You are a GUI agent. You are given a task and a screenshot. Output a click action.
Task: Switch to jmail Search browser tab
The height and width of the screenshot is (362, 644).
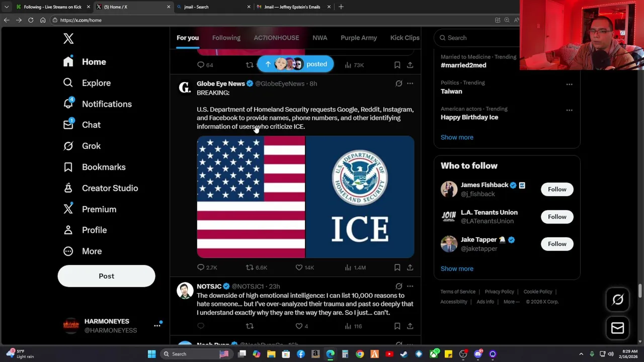coord(213,7)
